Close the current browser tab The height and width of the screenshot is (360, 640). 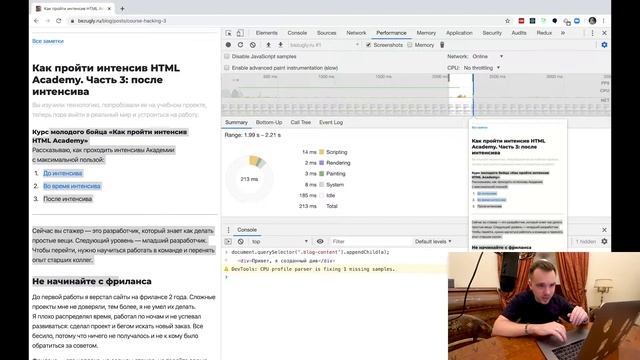pyautogui.click(x=109, y=8)
